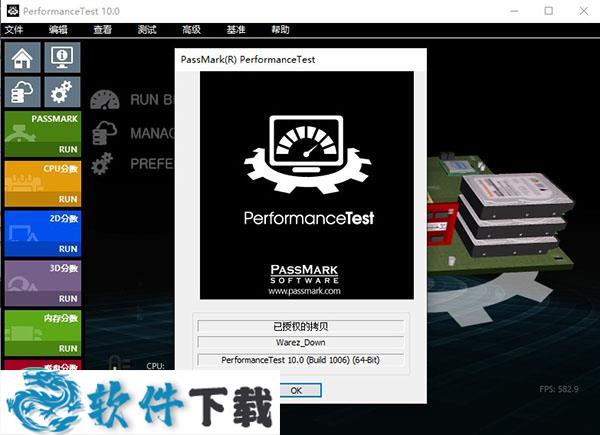The height and width of the screenshot is (435, 600).
Task: Run the PASSMARK benchmark tile
Action: [x=43, y=134]
